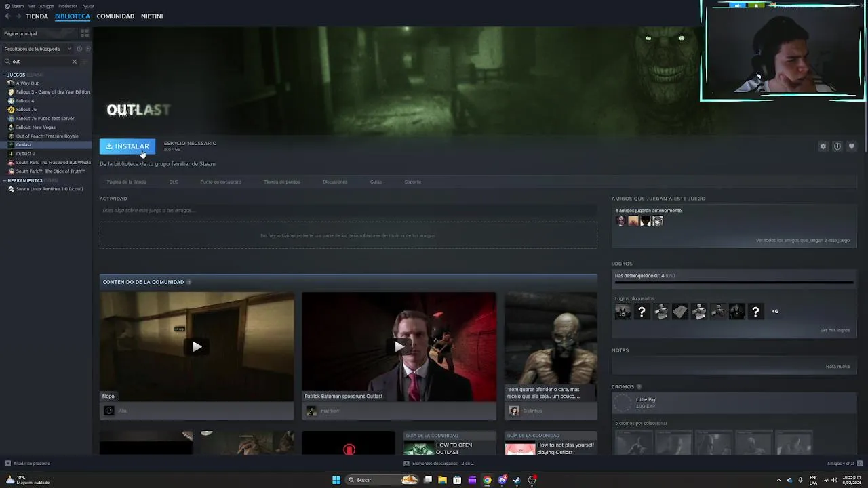Switch to collections grid view icon
Image resolution: width=868 pixels, height=488 pixels.
coord(85,33)
